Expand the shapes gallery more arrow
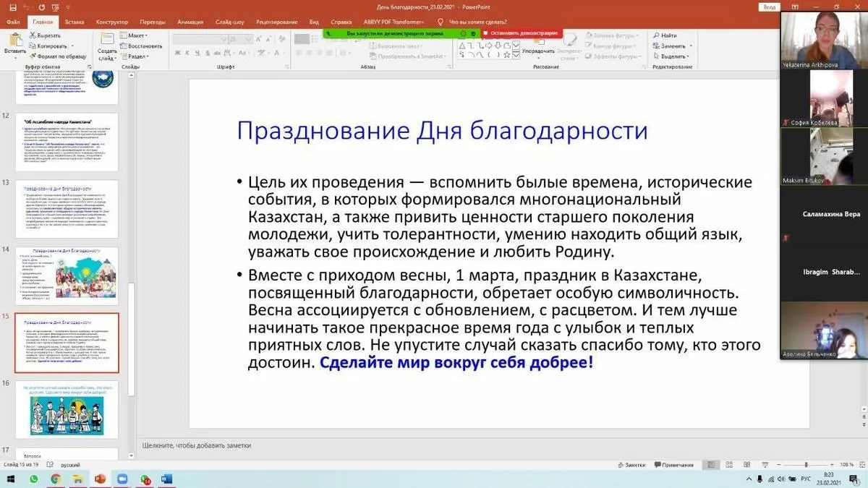The image size is (868, 488). [x=516, y=56]
